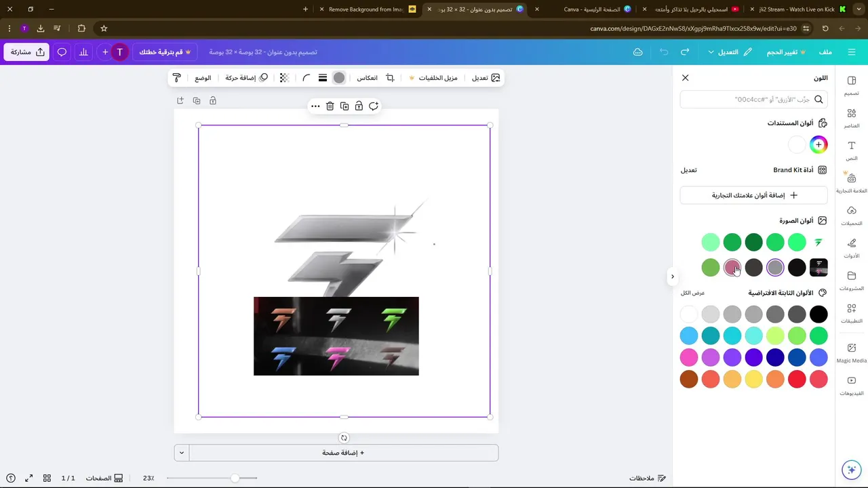Collapse the side panel with arrow handle
Screen dimensions: 868x488
point(672,277)
